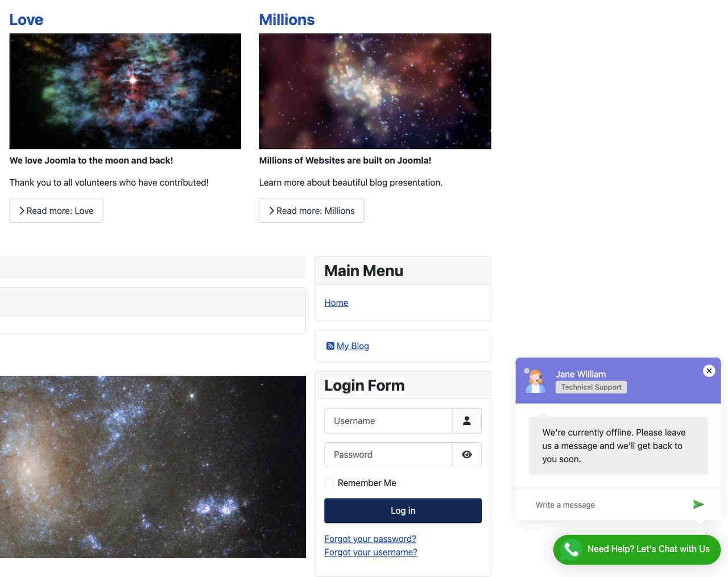Click Jane William support avatar
The width and height of the screenshot is (728, 577).
click(x=535, y=381)
